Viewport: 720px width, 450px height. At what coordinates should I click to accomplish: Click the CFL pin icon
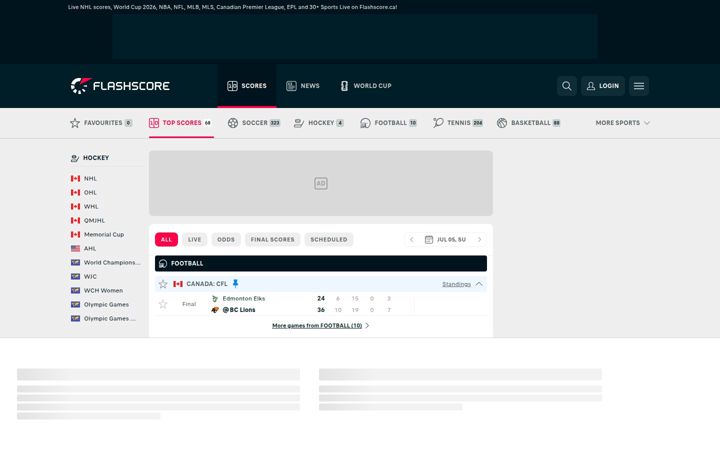236,284
